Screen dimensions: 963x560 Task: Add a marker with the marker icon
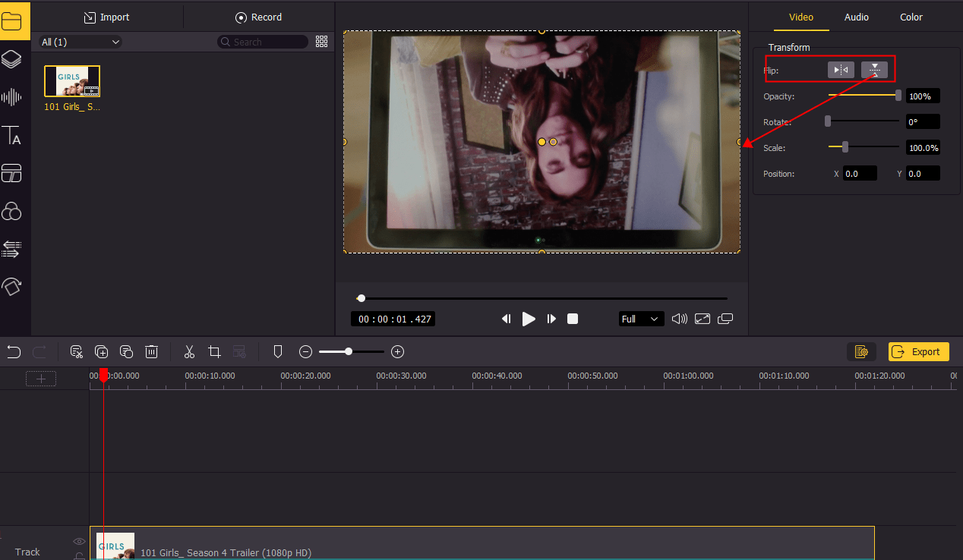tap(277, 351)
